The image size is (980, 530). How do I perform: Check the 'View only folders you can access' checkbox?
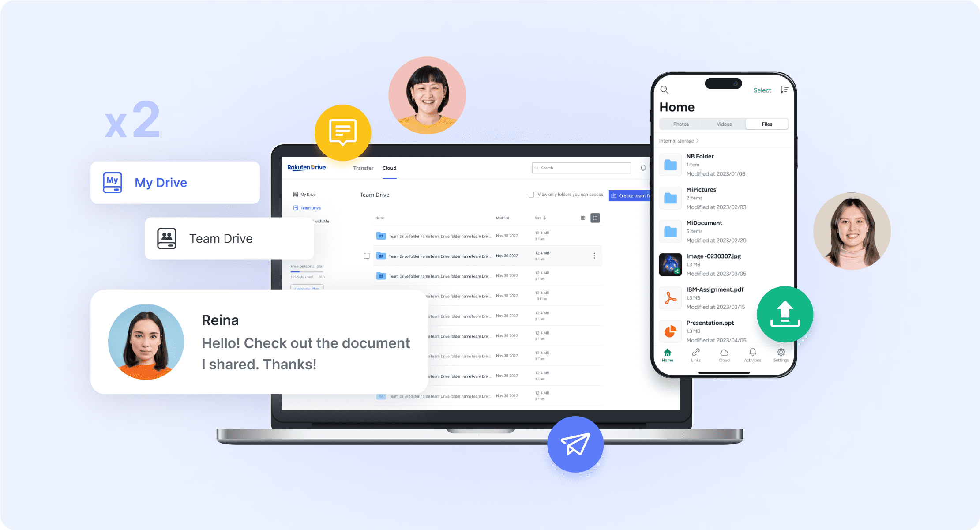529,195
